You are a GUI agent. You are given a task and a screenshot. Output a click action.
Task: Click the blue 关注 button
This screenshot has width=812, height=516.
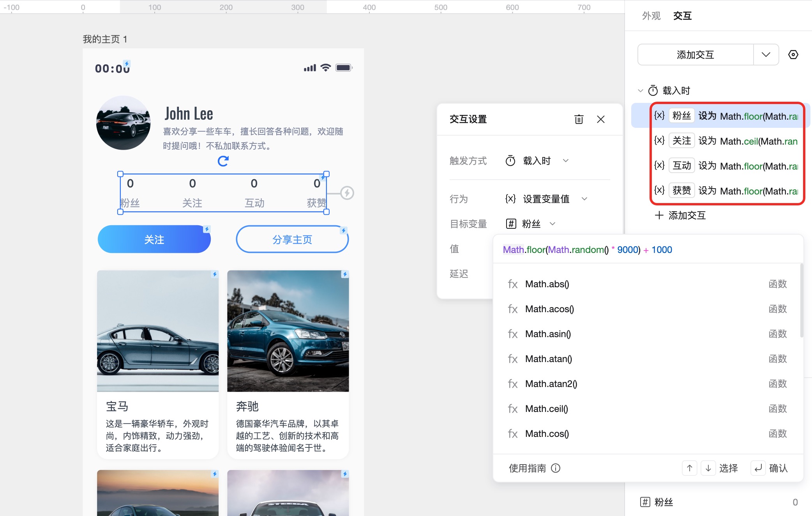(154, 239)
